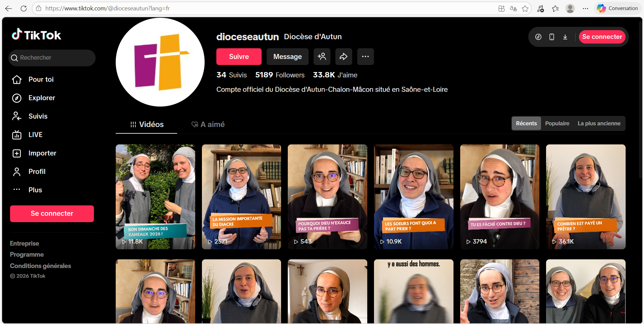Screen dimensions: 644x324
Task: Reload the page with refresh icon
Action: pos(23,8)
